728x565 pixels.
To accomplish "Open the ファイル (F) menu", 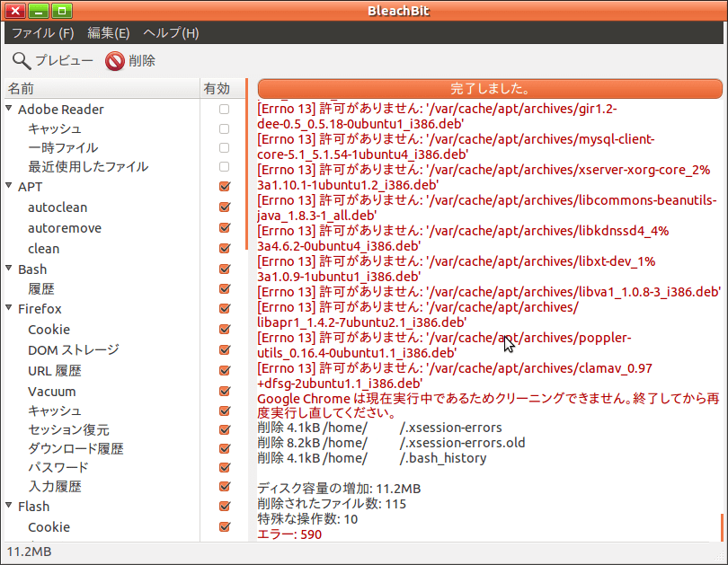I will [42, 33].
